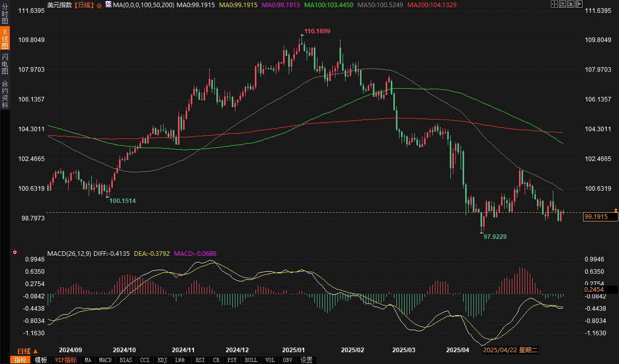Toggle the RSI indicator

click(x=200, y=360)
